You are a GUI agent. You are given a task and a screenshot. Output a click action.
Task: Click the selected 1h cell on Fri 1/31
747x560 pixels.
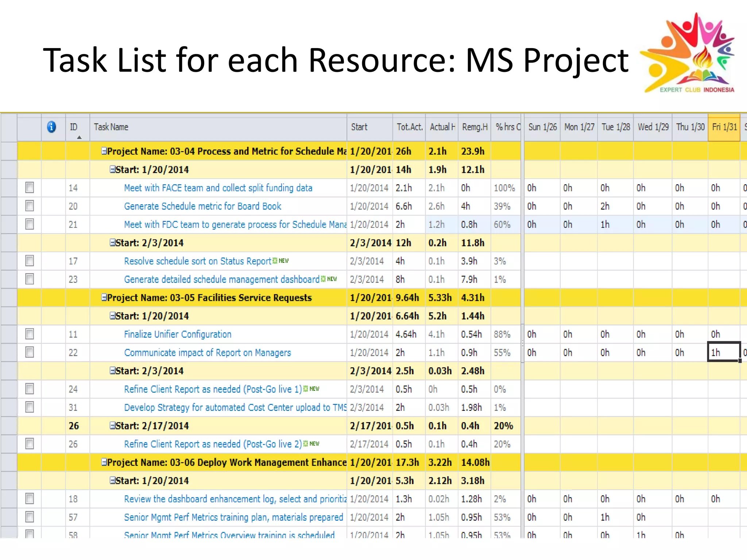click(724, 352)
